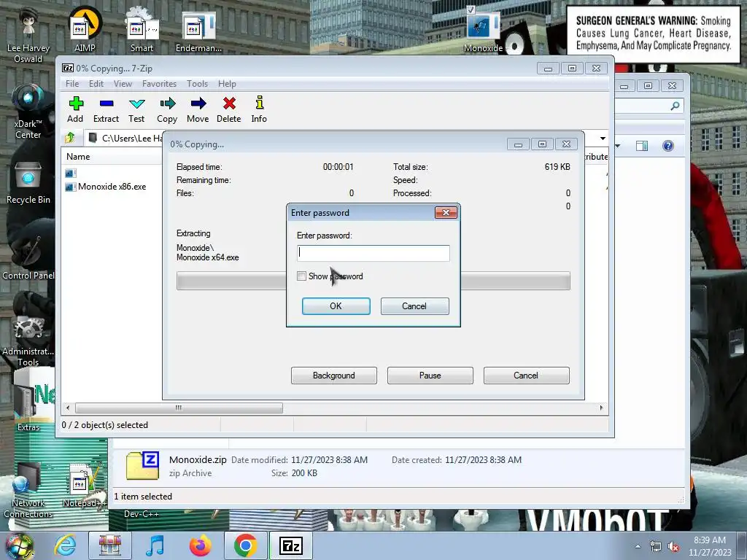This screenshot has width=747, height=560.
Task: Open the Enderman desktop icon
Action: [198, 31]
